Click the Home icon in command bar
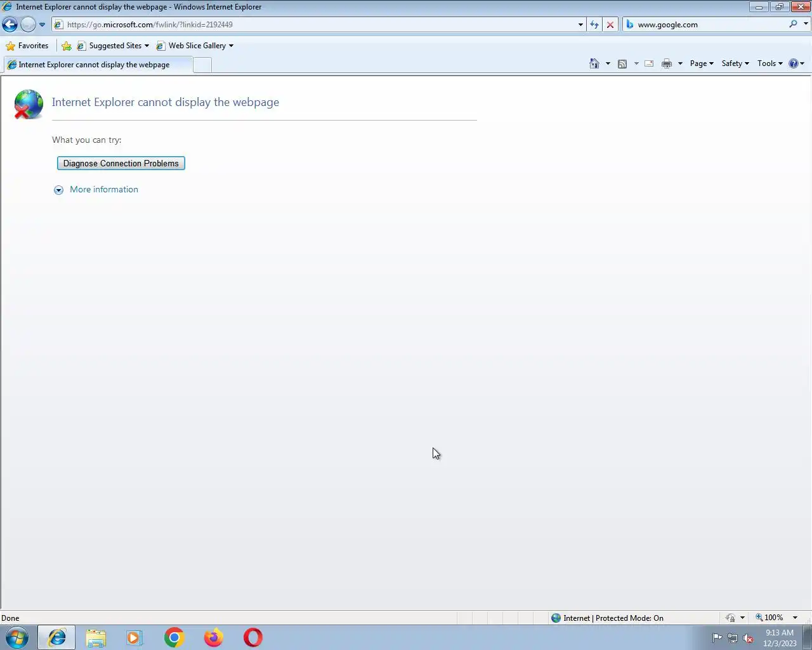Screen dimensions: 812x650 click(594, 63)
